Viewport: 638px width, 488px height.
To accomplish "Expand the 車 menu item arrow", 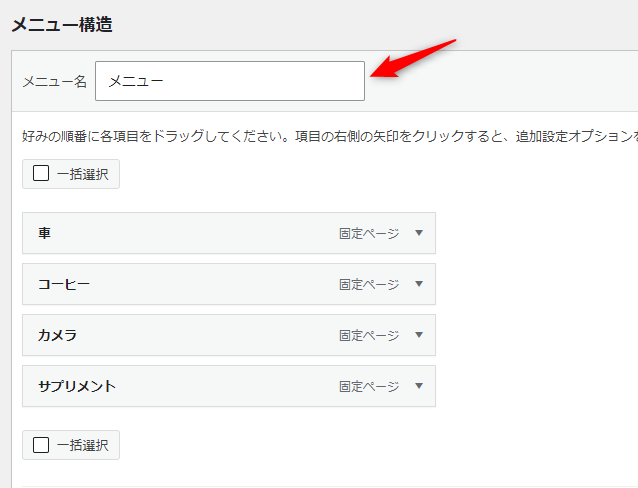I will [419, 233].
